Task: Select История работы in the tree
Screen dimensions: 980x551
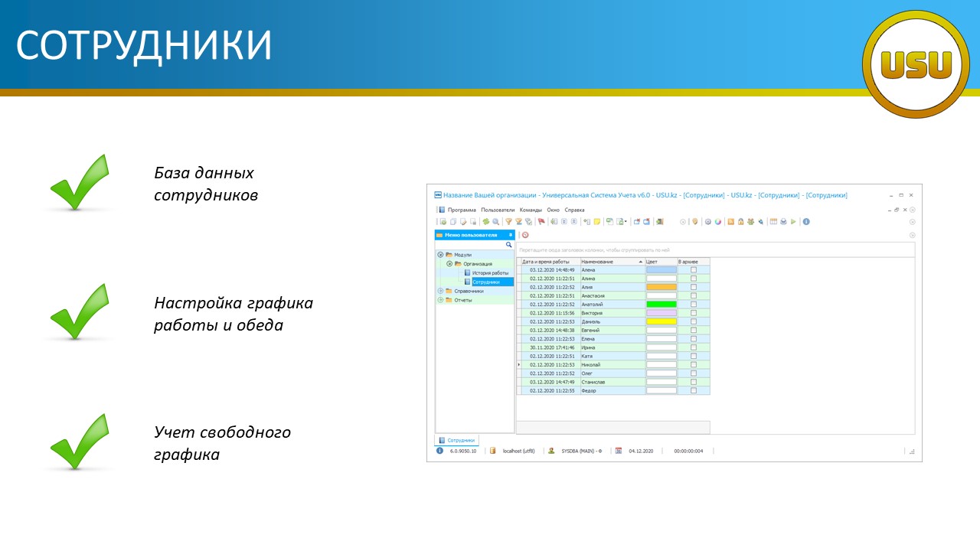Action: tap(490, 272)
